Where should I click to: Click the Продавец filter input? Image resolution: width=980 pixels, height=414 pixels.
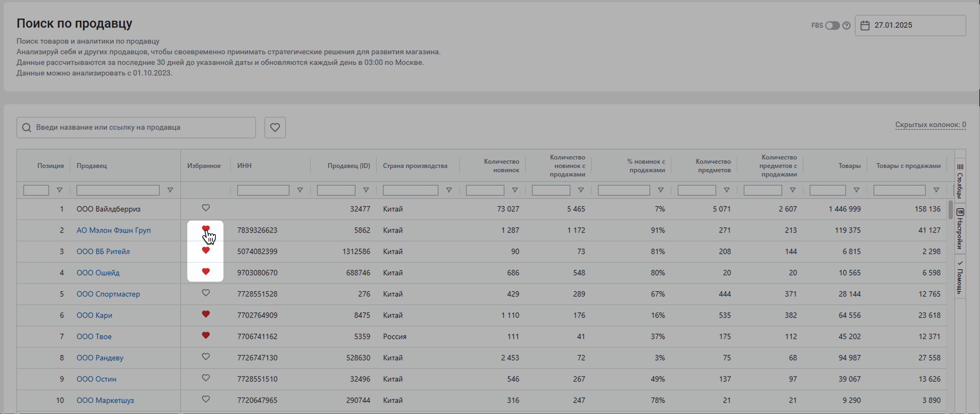point(118,190)
